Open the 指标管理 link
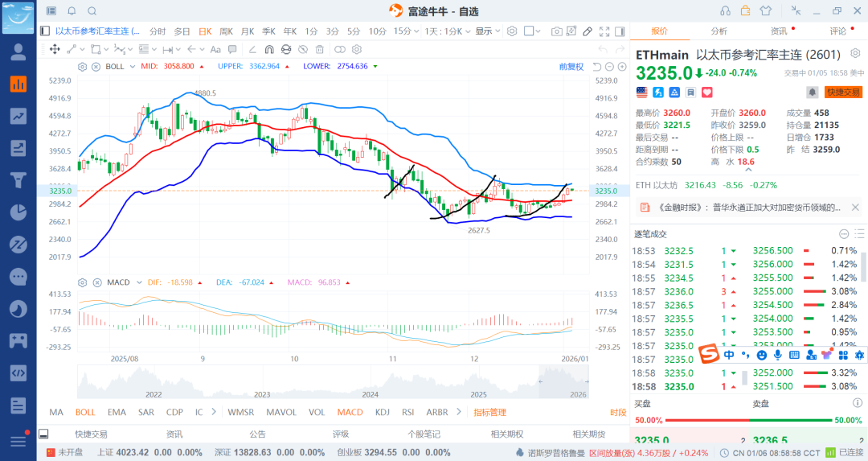 (489, 412)
